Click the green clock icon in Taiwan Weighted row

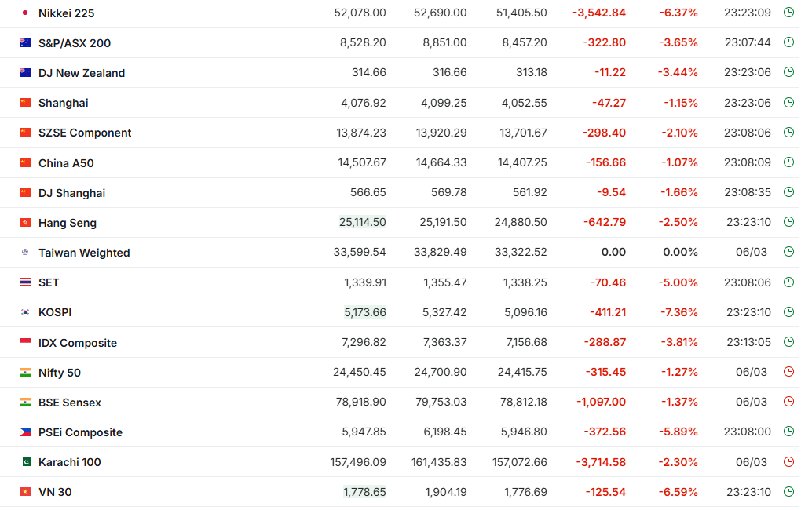pos(788,252)
